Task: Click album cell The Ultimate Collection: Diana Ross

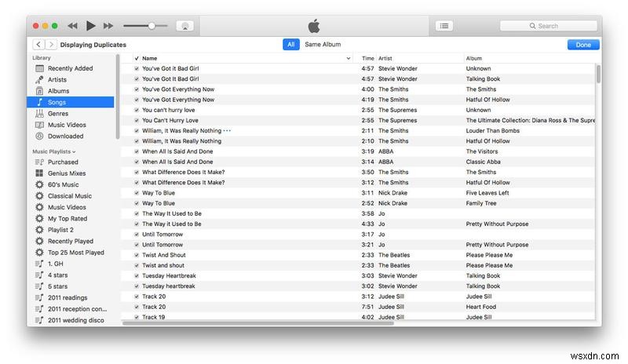Action: tap(531, 121)
